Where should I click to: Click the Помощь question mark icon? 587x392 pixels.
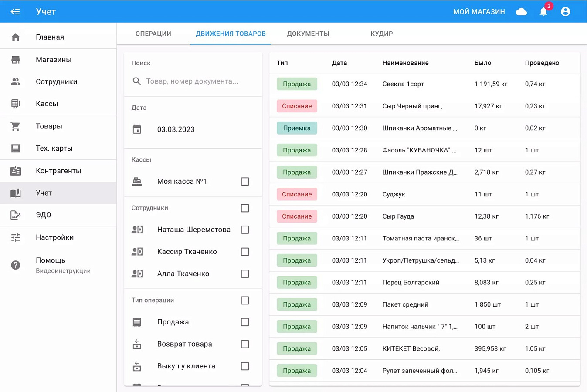(16, 265)
